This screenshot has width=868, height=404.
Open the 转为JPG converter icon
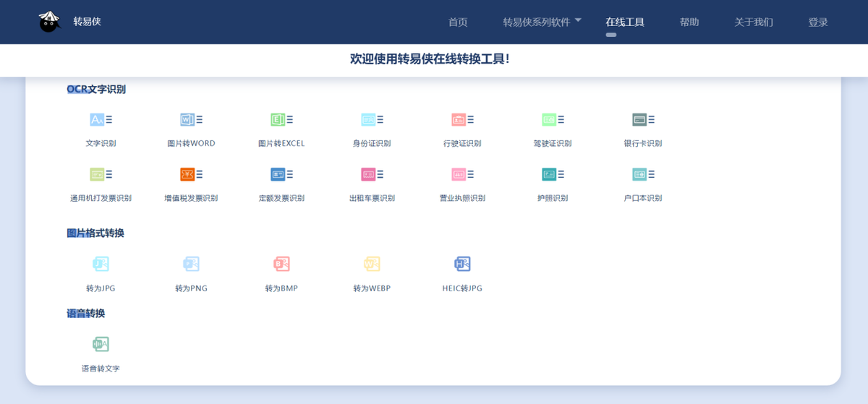tap(101, 264)
